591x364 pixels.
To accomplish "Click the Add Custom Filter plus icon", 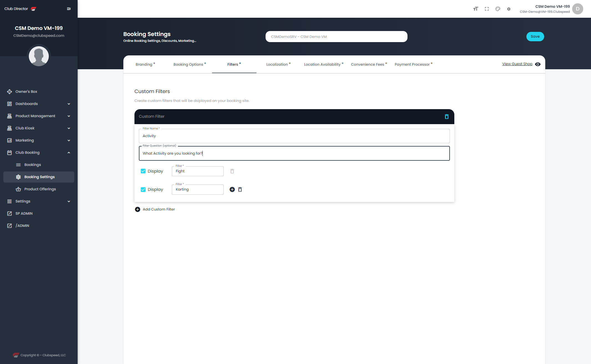I will pos(137,209).
